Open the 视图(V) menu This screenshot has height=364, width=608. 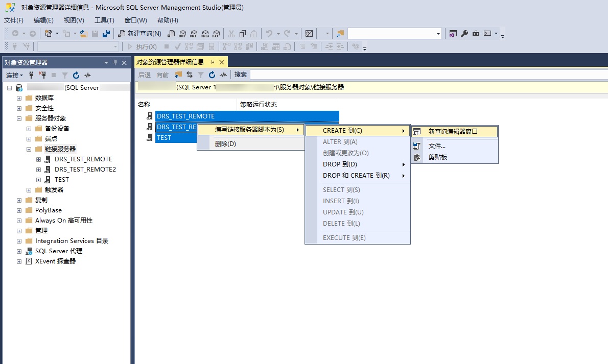pos(74,20)
